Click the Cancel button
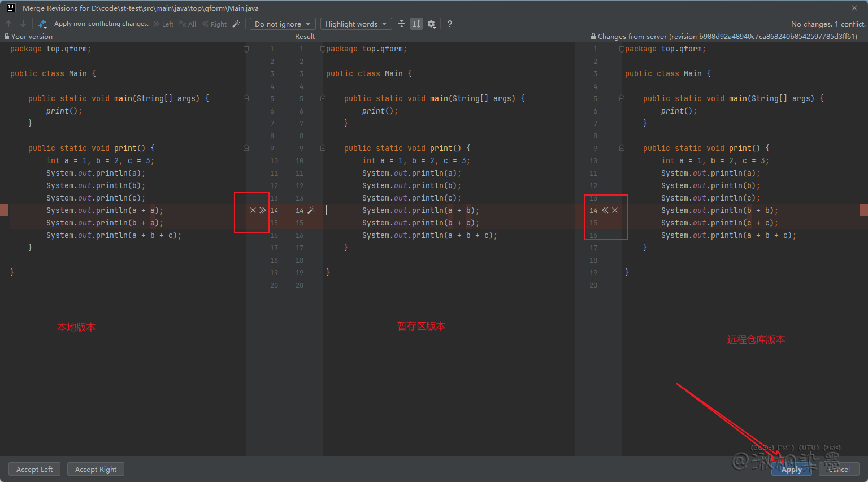The height and width of the screenshot is (482, 868). pos(839,469)
